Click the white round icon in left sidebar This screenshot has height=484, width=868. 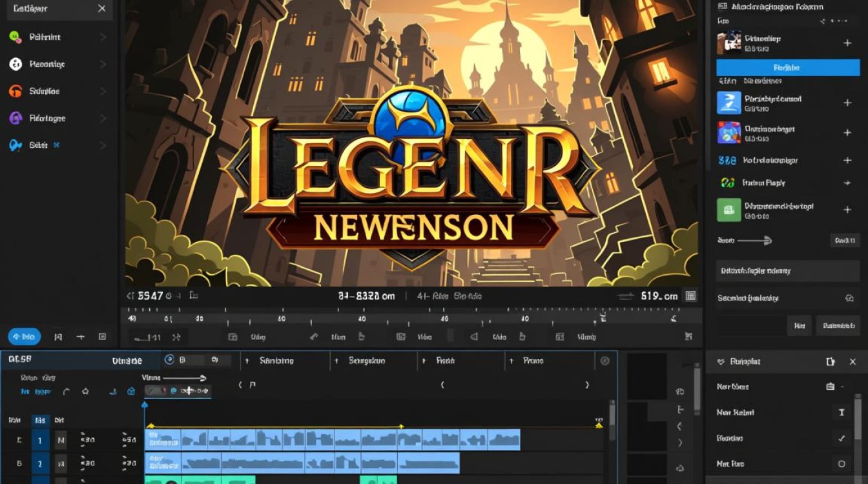click(x=15, y=64)
